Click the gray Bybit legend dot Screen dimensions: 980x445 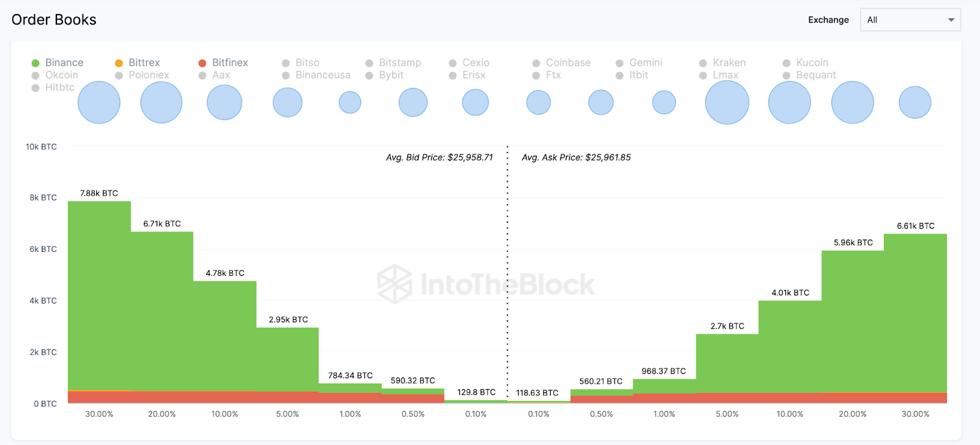coord(369,75)
